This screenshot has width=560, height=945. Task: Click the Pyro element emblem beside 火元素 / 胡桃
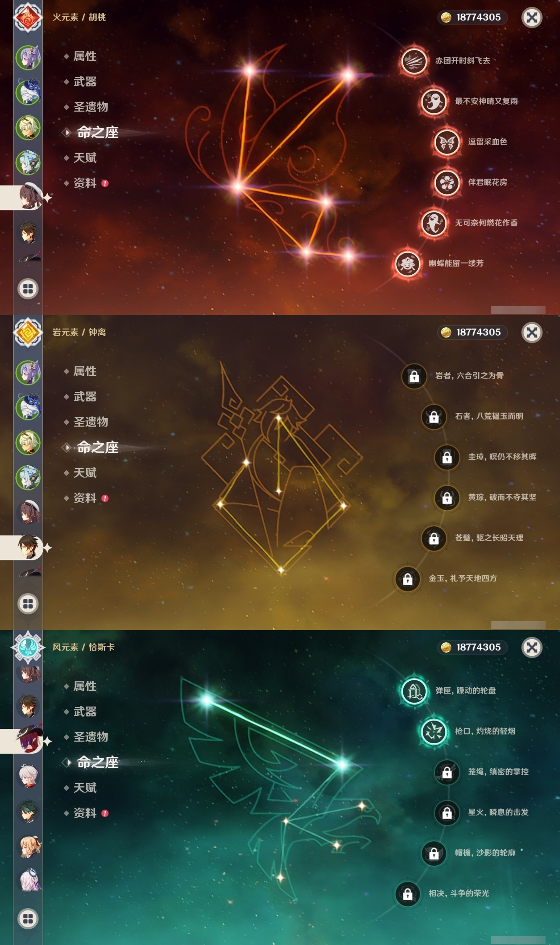point(28,17)
